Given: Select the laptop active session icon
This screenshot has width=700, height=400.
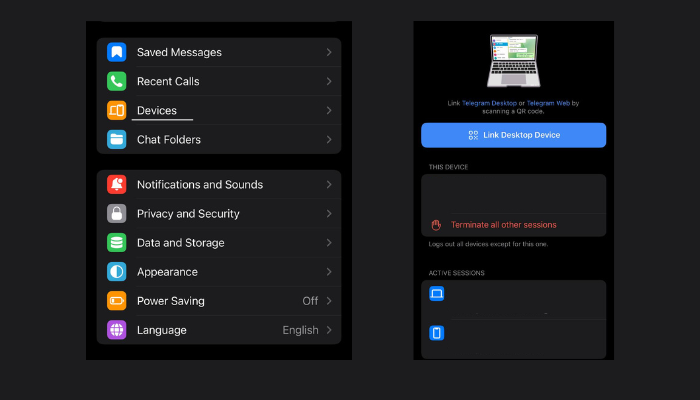Looking at the screenshot, I should [x=437, y=294].
